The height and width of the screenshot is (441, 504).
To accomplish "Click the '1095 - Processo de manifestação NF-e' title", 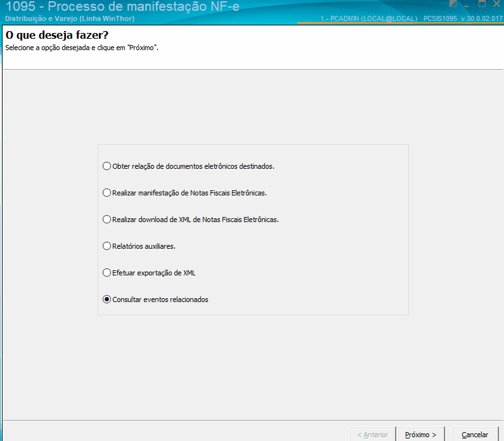I will pos(122,6).
